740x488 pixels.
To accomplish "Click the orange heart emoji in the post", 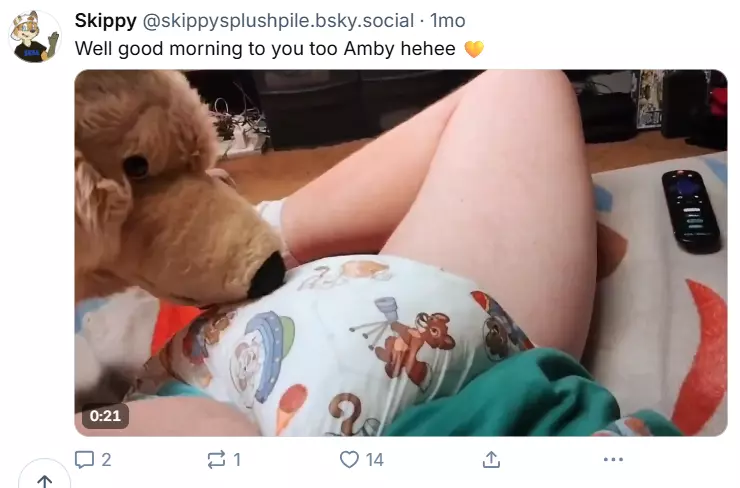I will coord(474,49).
